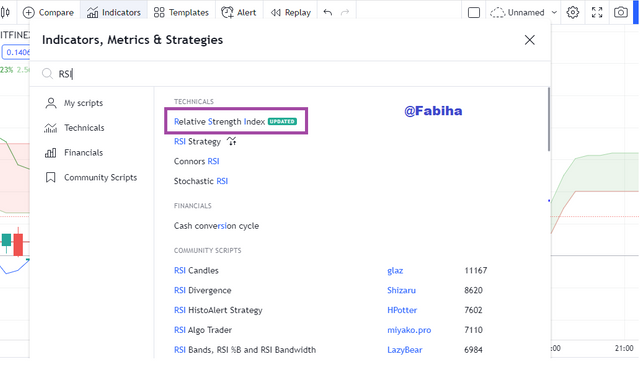Create an Alert using clock icon
The image size is (640, 369).
[227, 13]
